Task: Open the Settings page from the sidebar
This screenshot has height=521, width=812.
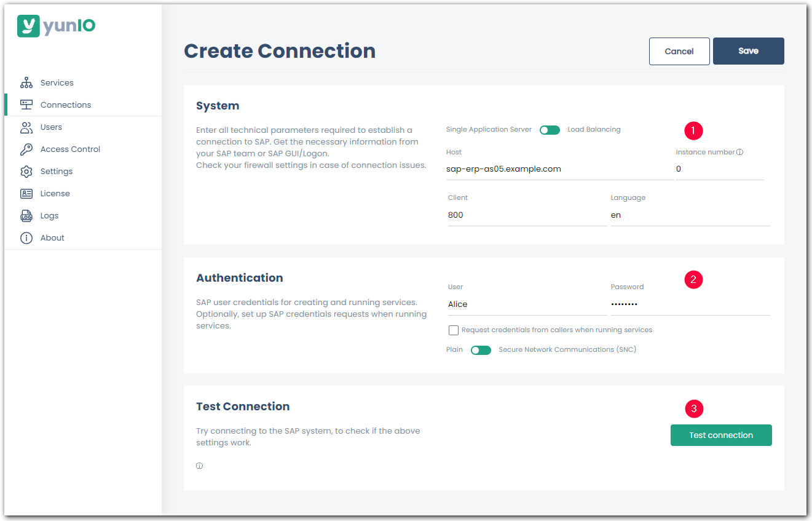Action: coord(27,171)
